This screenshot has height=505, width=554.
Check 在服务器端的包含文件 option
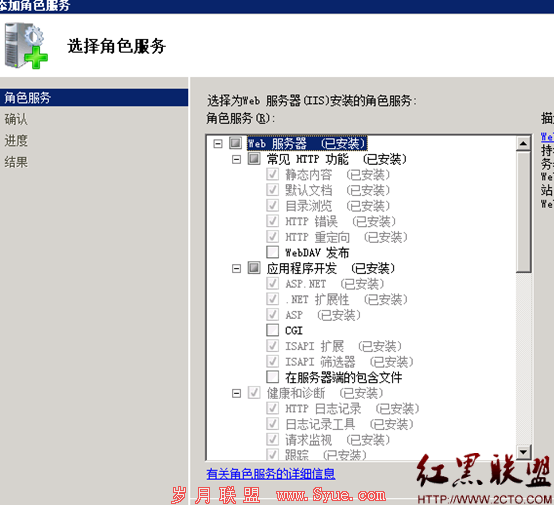coord(272,377)
